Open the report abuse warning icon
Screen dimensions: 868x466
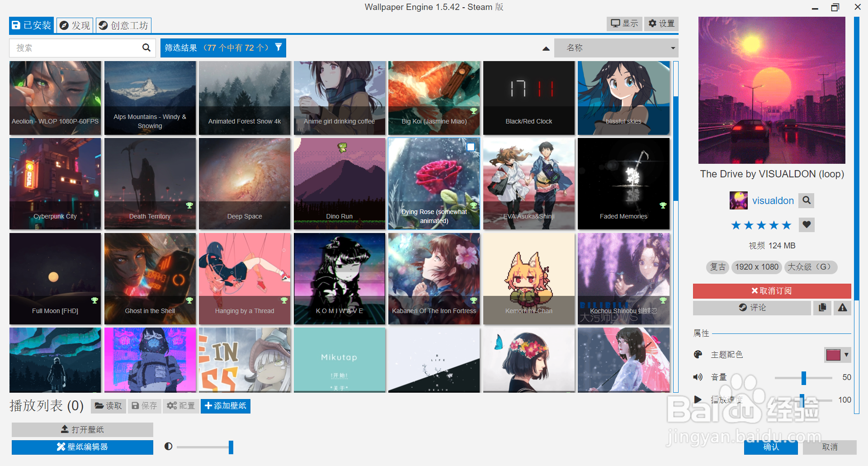(842, 308)
